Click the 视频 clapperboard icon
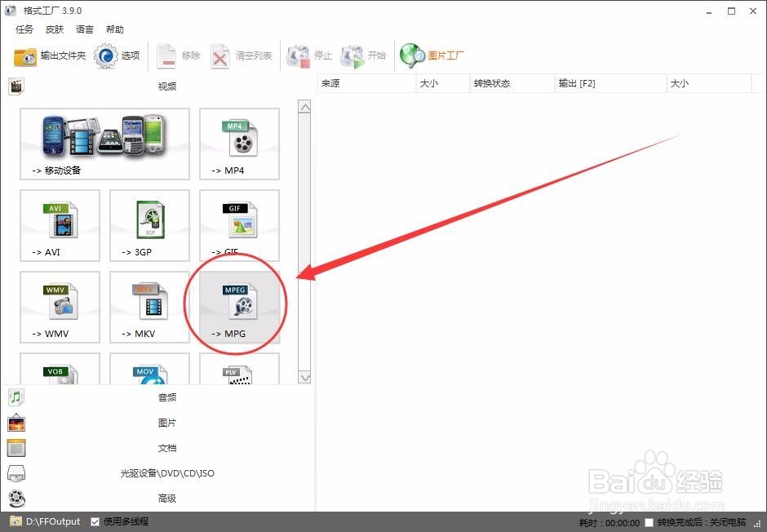 16,86
